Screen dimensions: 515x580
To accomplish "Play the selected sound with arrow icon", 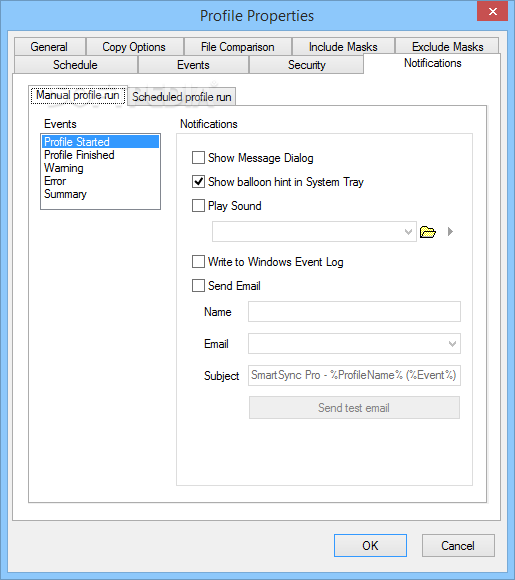I will click(x=450, y=232).
